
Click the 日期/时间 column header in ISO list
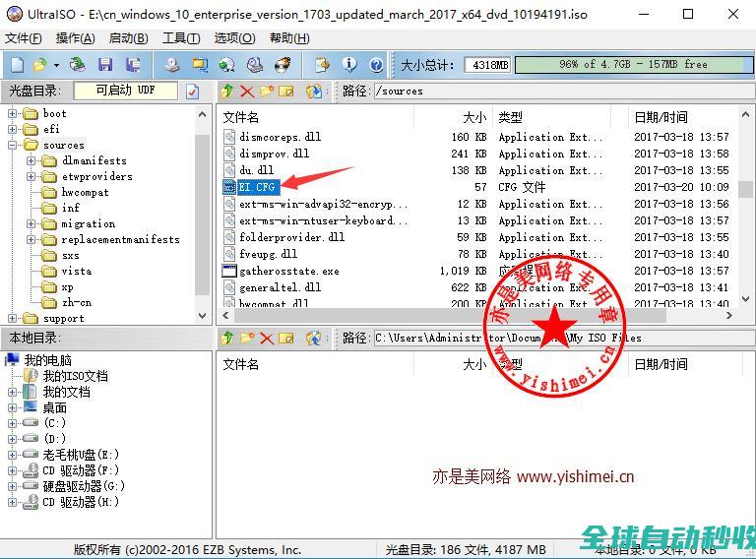pos(661,117)
